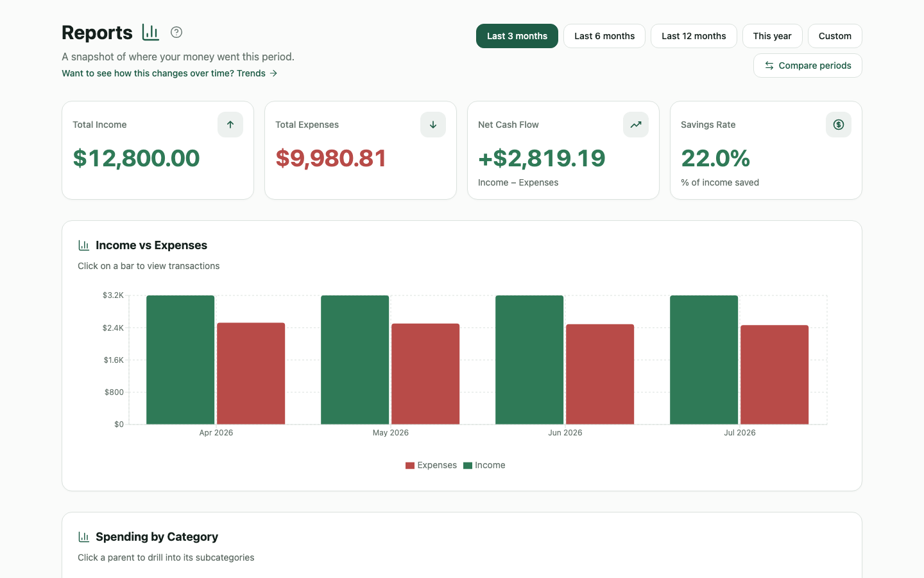Switch to Last 6 months range
This screenshot has height=578, width=924.
(x=604, y=36)
